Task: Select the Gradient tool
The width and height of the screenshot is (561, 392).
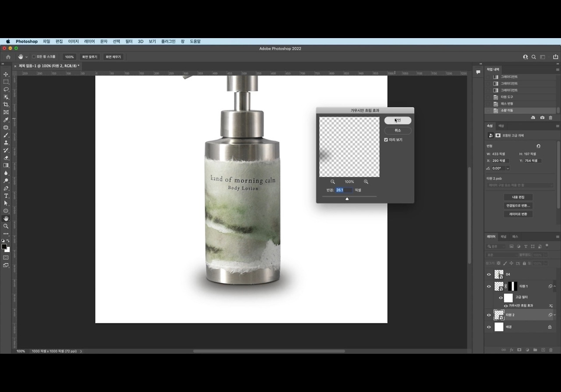Action: [x=6, y=165]
